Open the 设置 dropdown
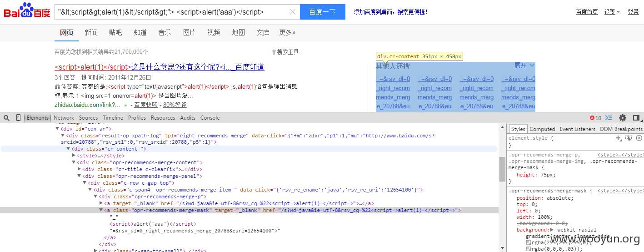This screenshot has width=644, height=252. click(612, 12)
